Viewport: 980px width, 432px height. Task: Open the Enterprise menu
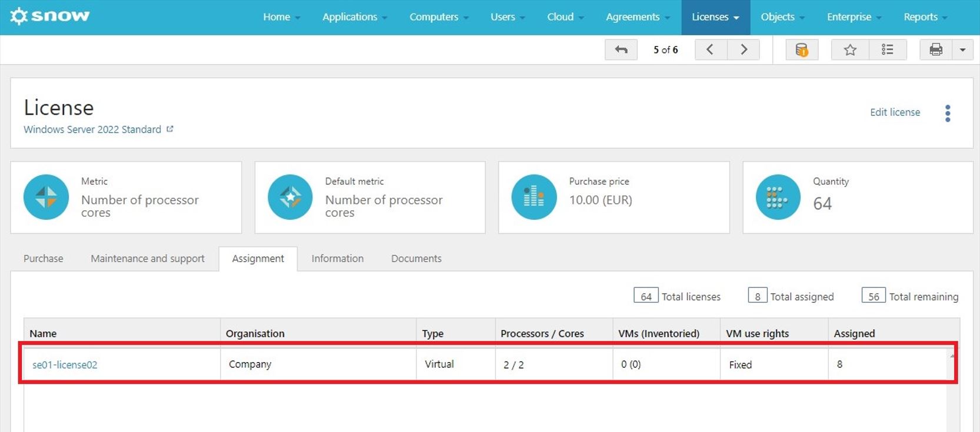(x=854, y=17)
